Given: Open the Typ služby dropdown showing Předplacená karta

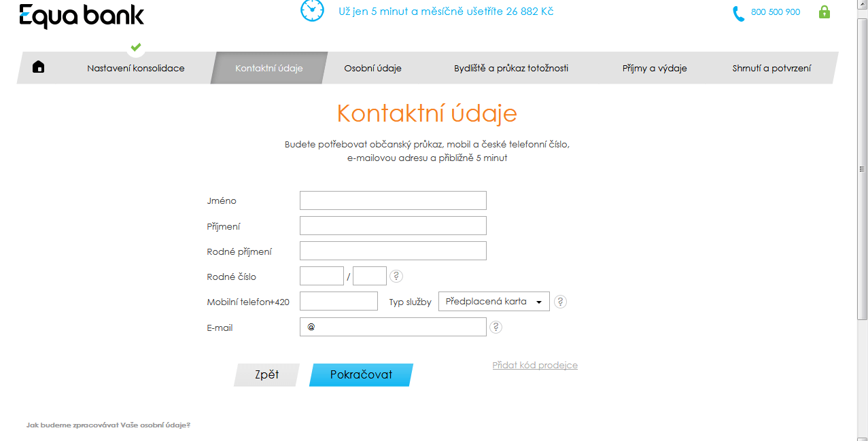Looking at the screenshot, I should click(494, 301).
